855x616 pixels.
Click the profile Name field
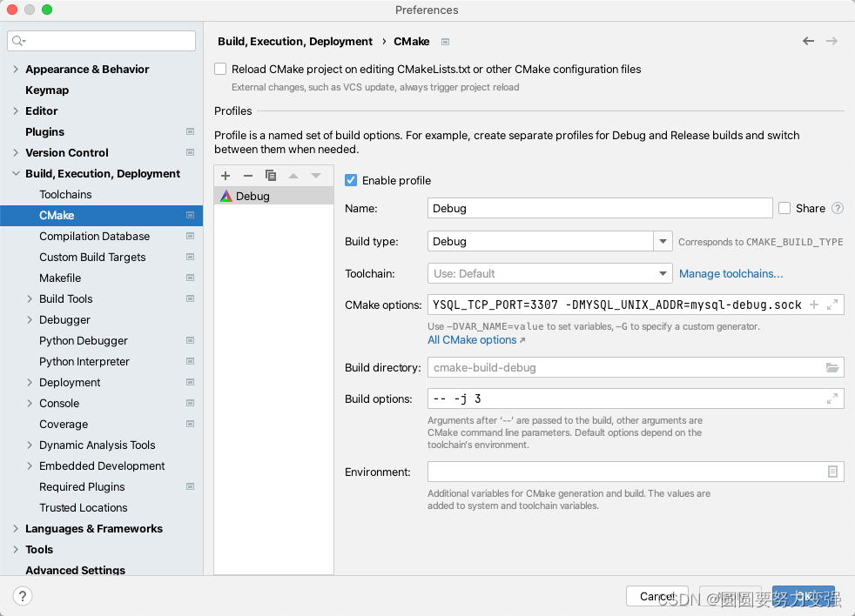pos(600,208)
